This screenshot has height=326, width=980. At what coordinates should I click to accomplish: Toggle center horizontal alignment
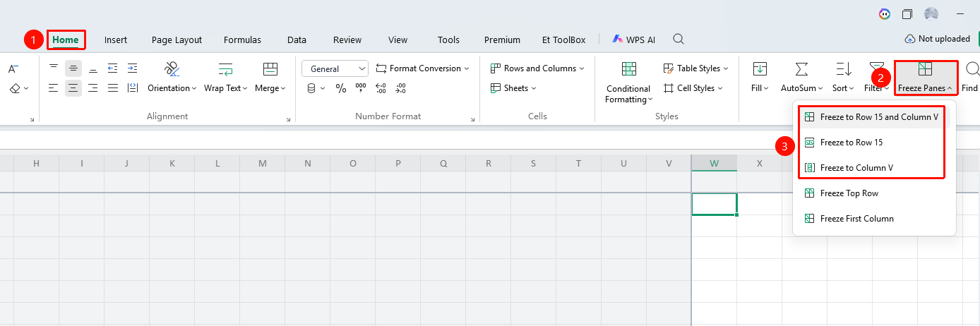click(x=73, y=88)
